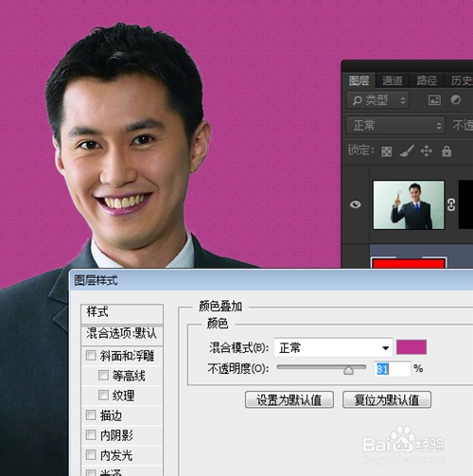
Task: Enable 描边 checkbox
Action: pos(91,414)
